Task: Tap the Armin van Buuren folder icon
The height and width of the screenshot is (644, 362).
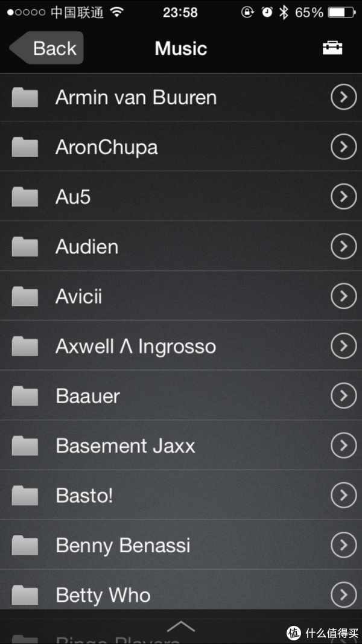Action: coord(25,97)
